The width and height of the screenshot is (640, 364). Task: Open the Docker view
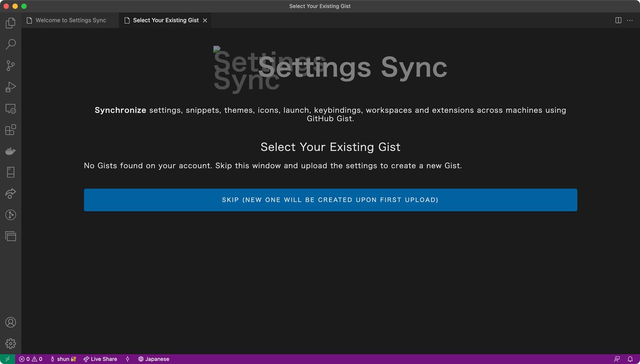(11, 151)
